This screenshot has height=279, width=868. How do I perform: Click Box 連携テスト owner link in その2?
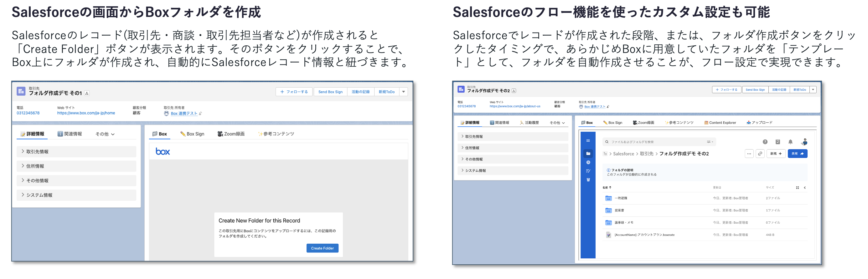point(595,107)
